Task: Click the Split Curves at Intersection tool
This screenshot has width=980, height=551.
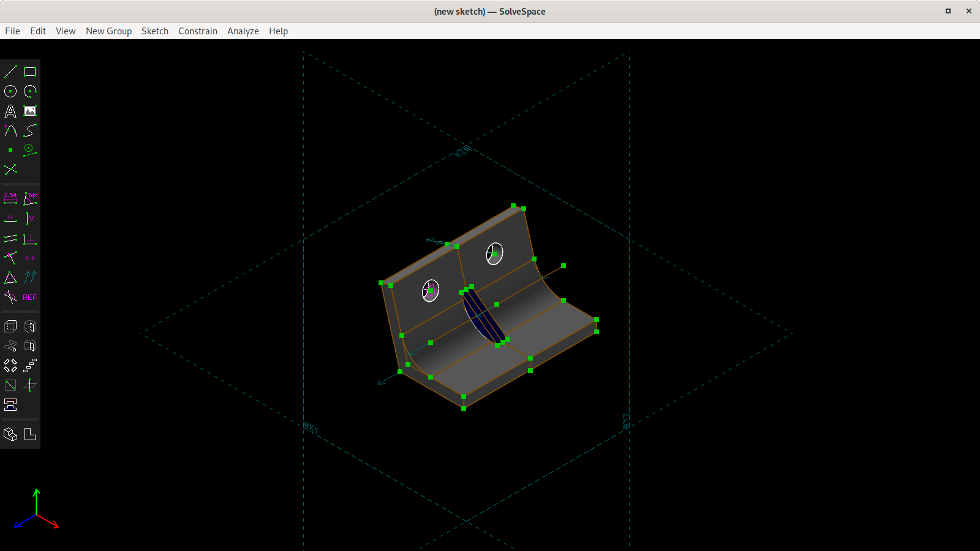Action: 10,170
